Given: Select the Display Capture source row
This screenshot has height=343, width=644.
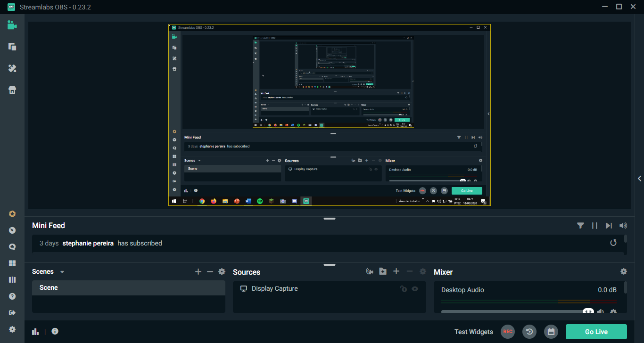Looking at the screenshot, I should (x=330, y=289).
